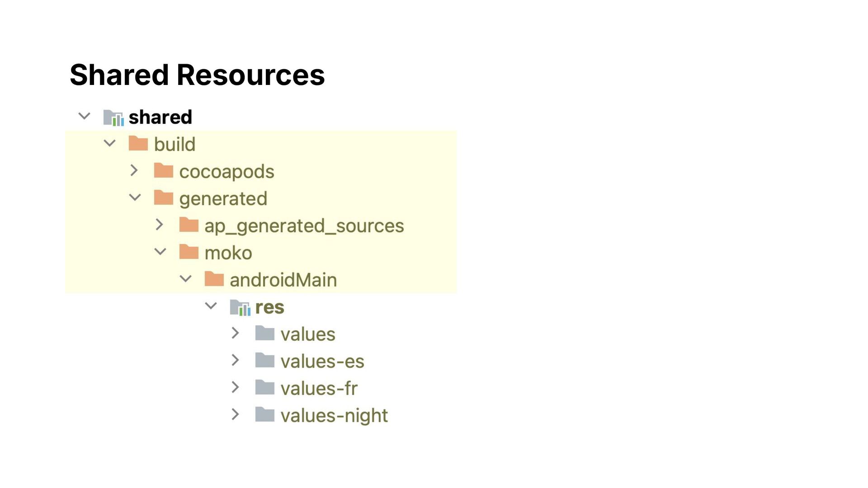
Task: Collapse the build folder chevron
Action: (110, 144)
